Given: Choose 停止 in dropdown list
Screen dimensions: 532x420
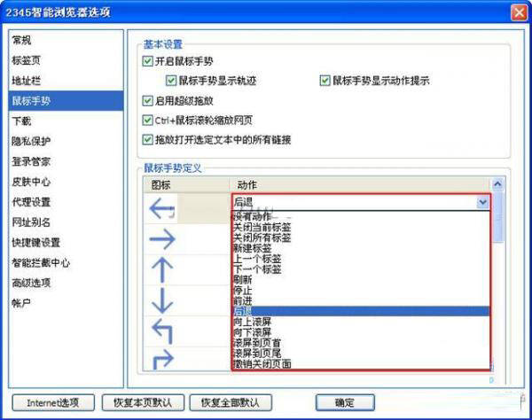Looking at the screenshot, I should [361, 290].
